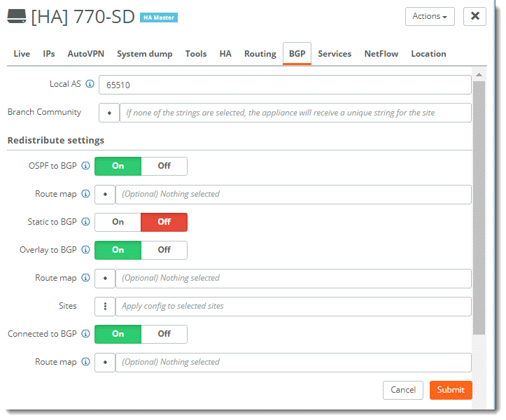Open the Branch Community selector
The height and width of the screenshot is (420, 506).
click(x=109, y=113)
